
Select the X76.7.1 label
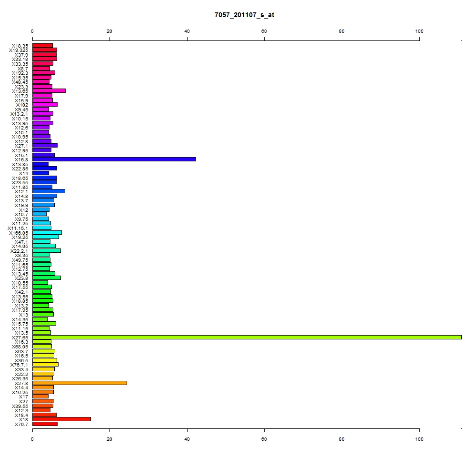(19, 365)
